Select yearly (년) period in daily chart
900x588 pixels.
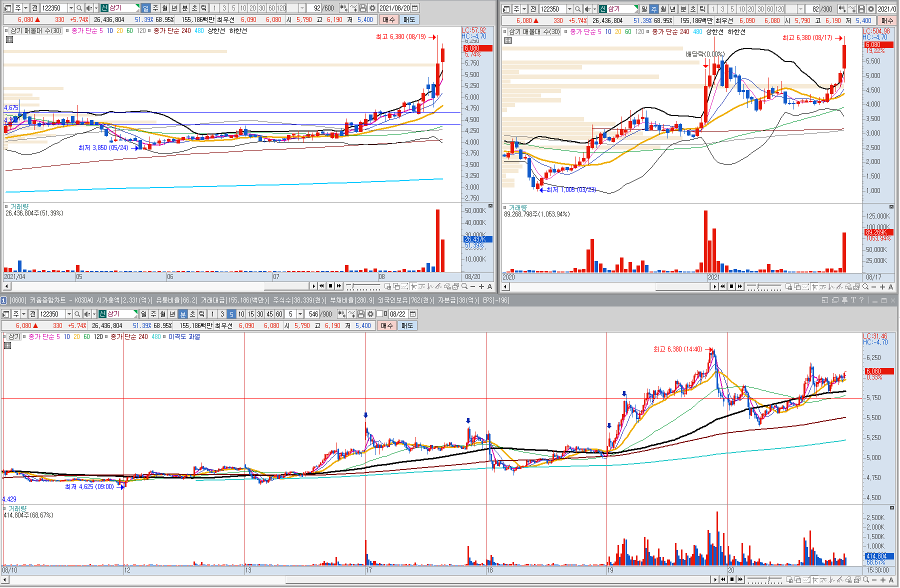174,8
